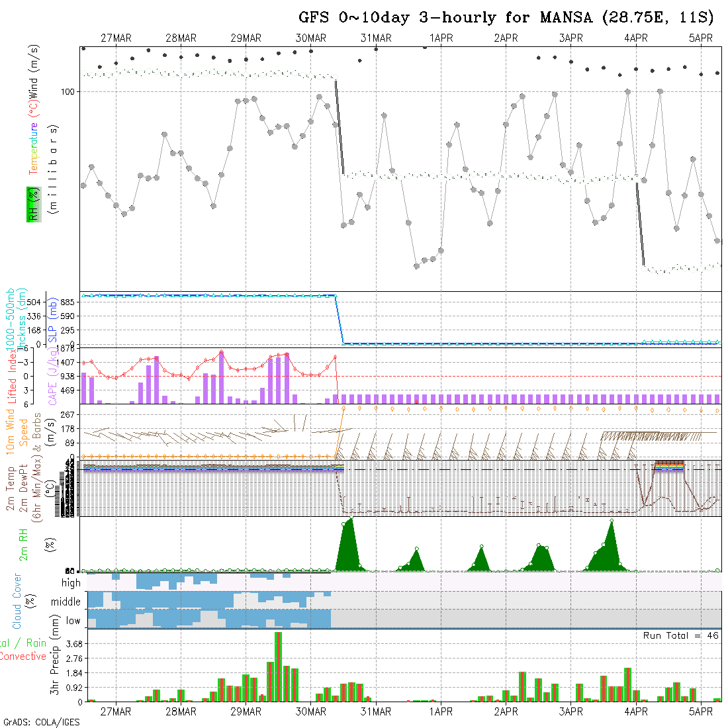728x728 pixels.
Task: Select the 1APR date label on top axis
Action: click(440, 38)
